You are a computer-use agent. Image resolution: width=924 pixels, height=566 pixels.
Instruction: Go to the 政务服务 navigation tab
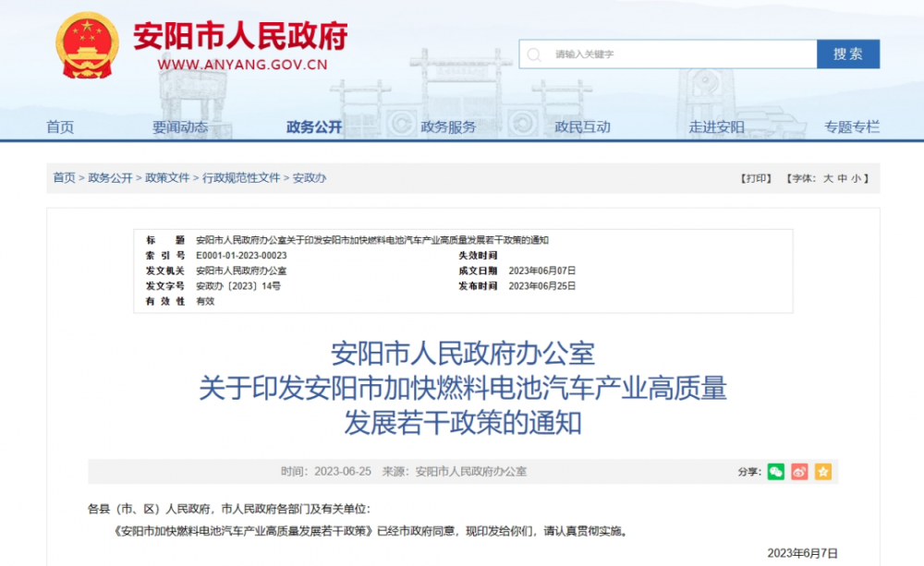[448, 127]
